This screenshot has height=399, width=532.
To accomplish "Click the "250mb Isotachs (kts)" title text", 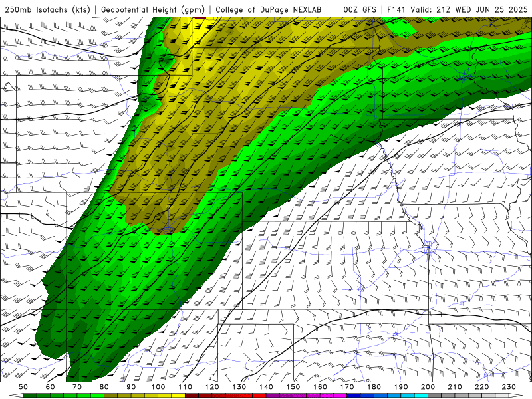I will pyautogui.click(x=47, y=9).
